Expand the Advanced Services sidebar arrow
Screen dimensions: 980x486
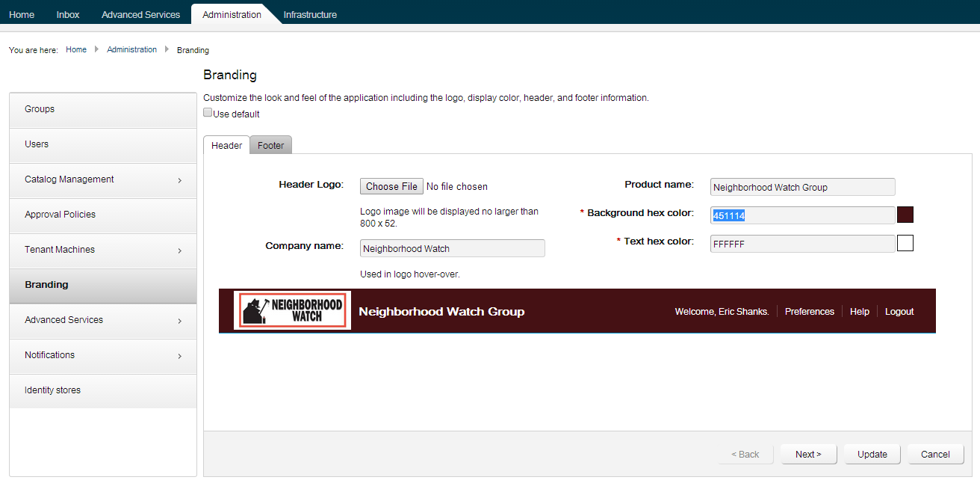tap(179, 321)
